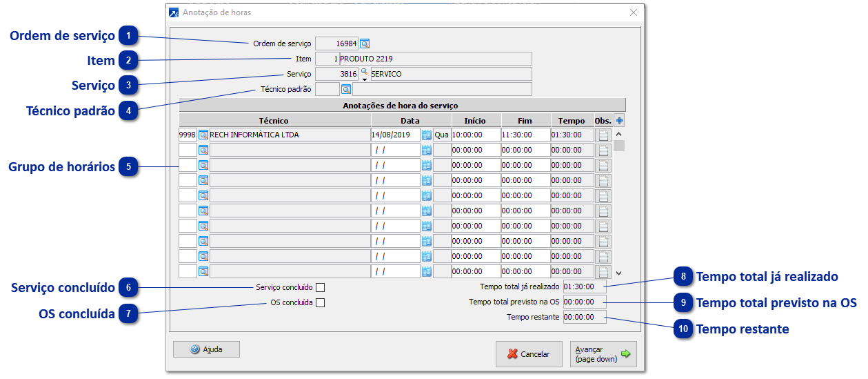
Task: Click the Data column header
Action: [410, 121]
